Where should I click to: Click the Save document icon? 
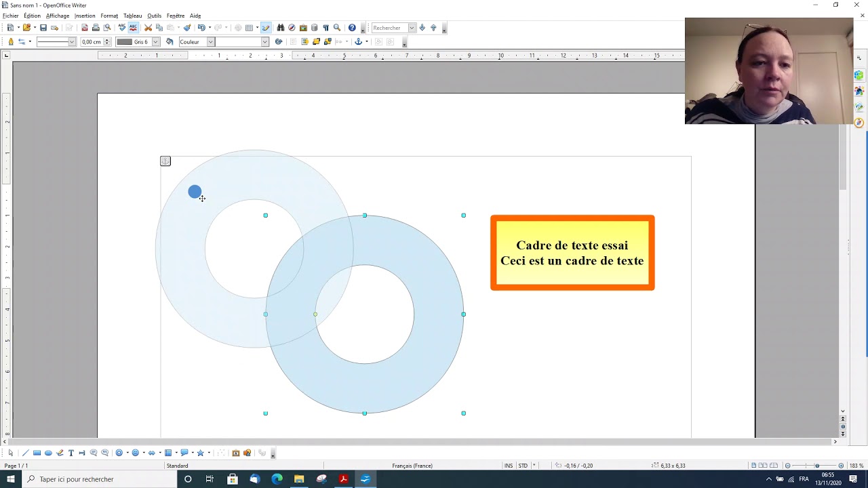coord(43,28)
